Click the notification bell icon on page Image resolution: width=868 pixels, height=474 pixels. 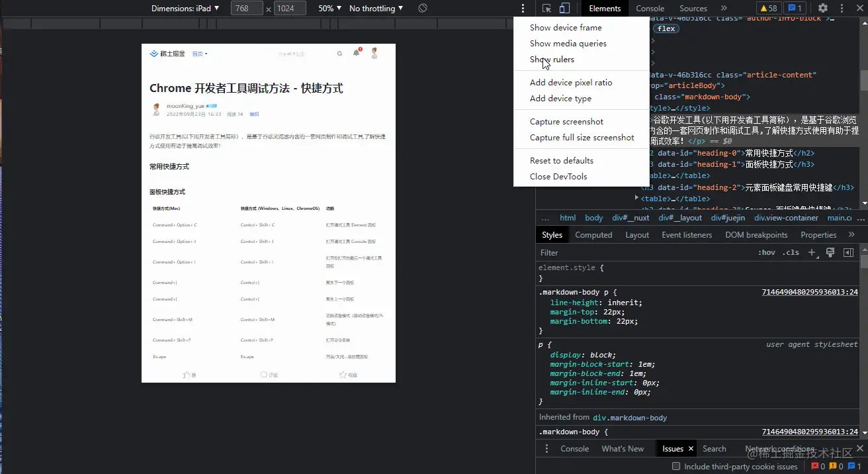click(x=357, y=53)
